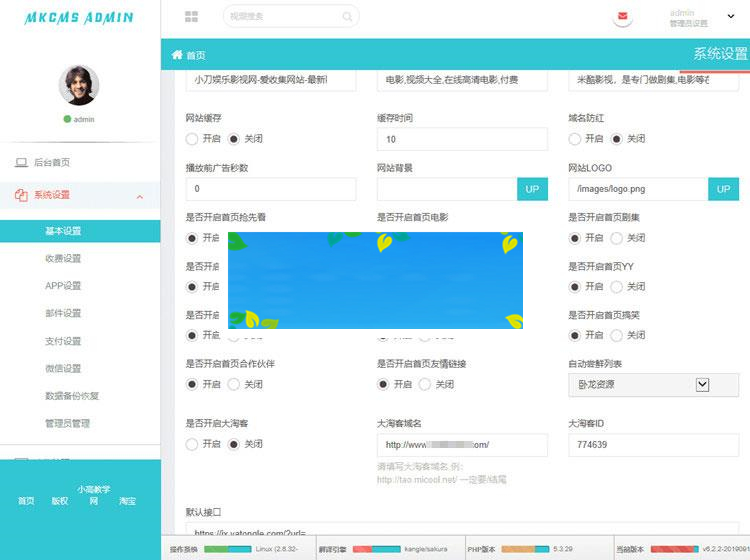The height and width of the screenshot is (560, 750).
Task: Open 收费设置 in the sidebar
Action: 63,258
